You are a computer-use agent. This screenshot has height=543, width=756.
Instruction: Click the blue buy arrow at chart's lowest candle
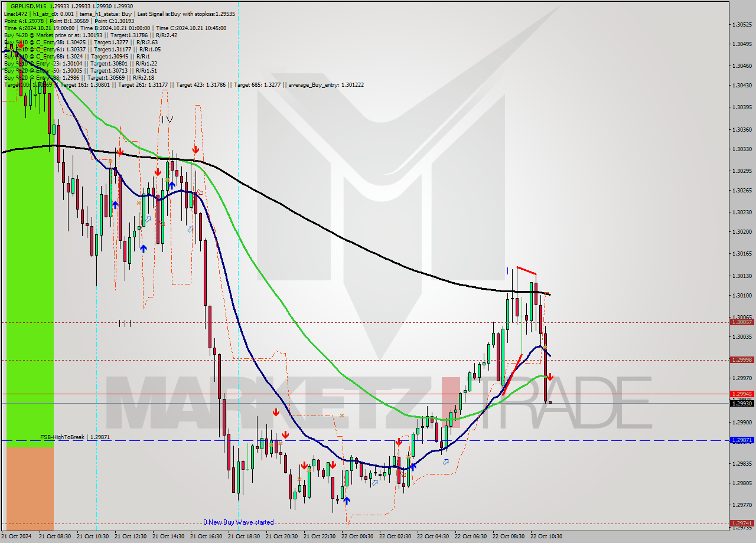[346, 501]
